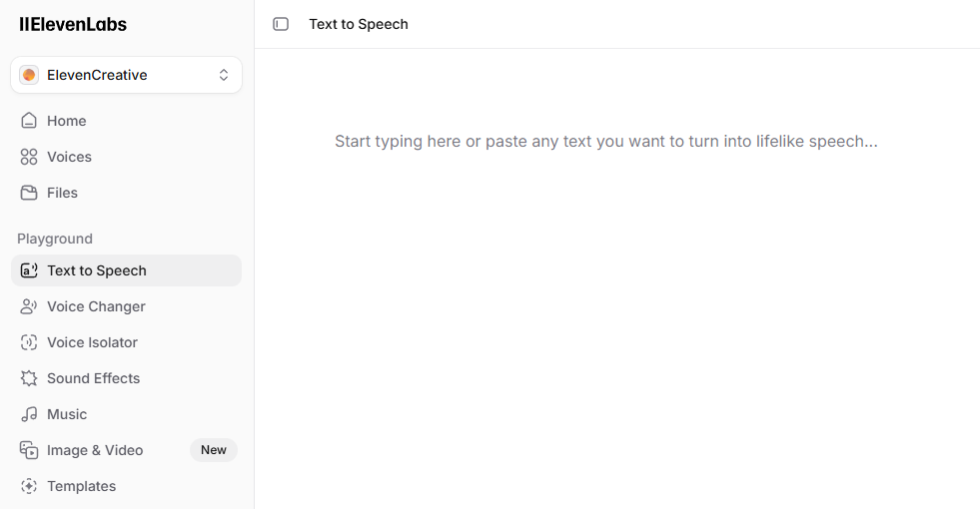Viewport: 980px width, 509px height.
Task: Click the New badge beside Image & Video
Action: [x=214, y=450]
